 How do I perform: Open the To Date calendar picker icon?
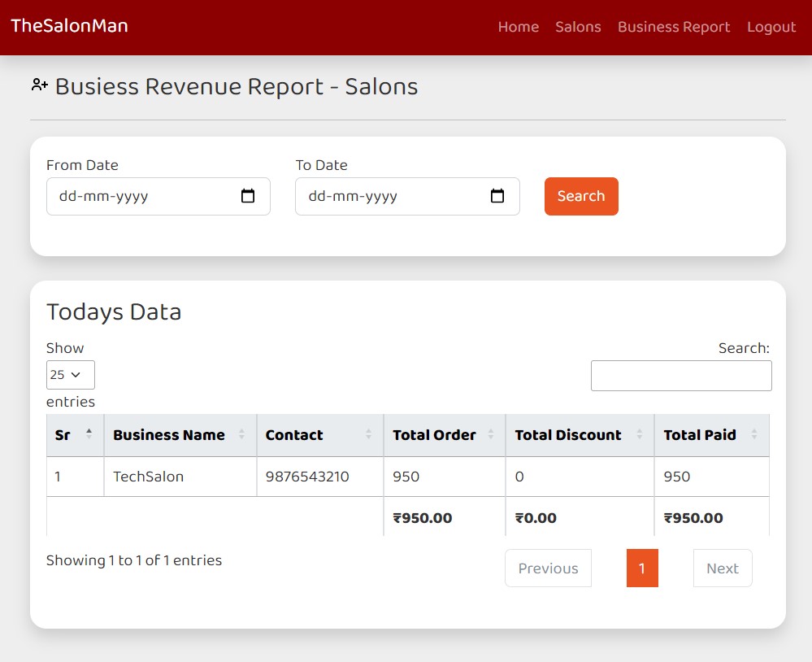pyautogui.click(x=497, y=196)
